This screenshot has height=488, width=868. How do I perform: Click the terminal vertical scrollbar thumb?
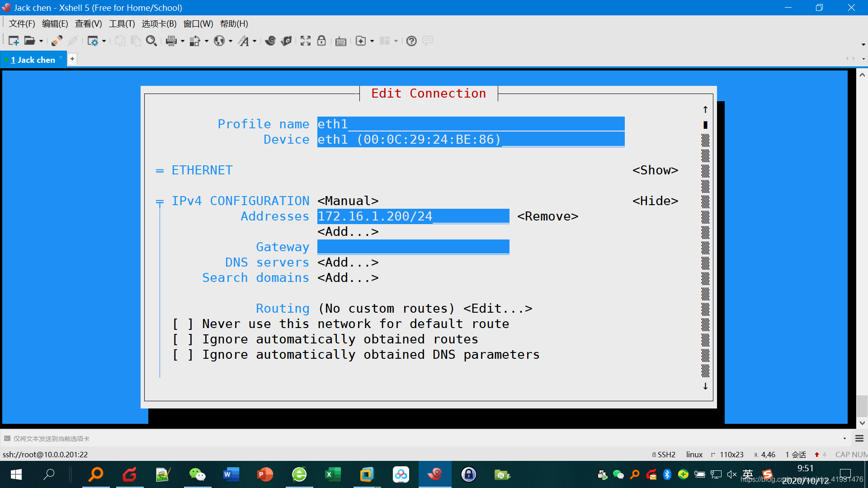pos(862,406)
